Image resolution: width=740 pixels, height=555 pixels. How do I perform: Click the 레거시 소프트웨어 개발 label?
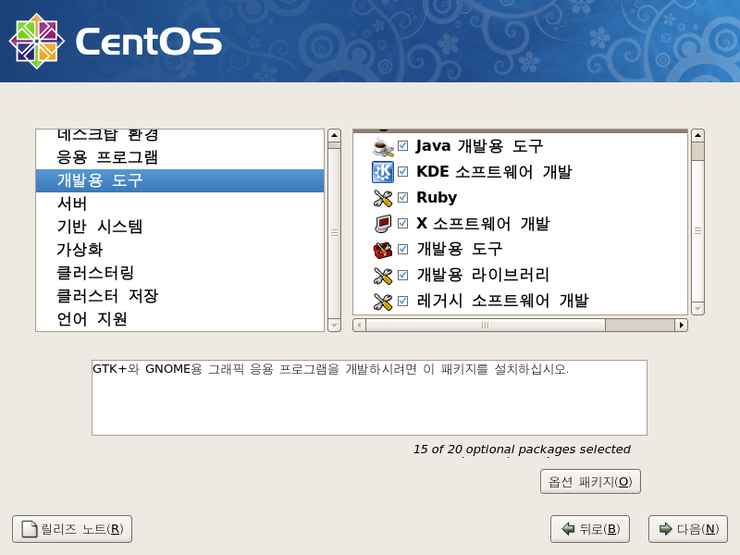[x=503, y=301]
